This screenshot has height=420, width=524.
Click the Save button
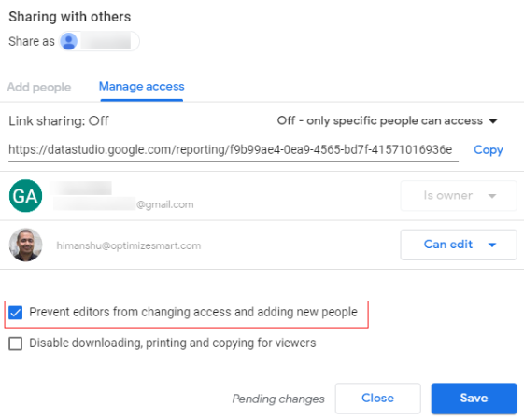474,399
